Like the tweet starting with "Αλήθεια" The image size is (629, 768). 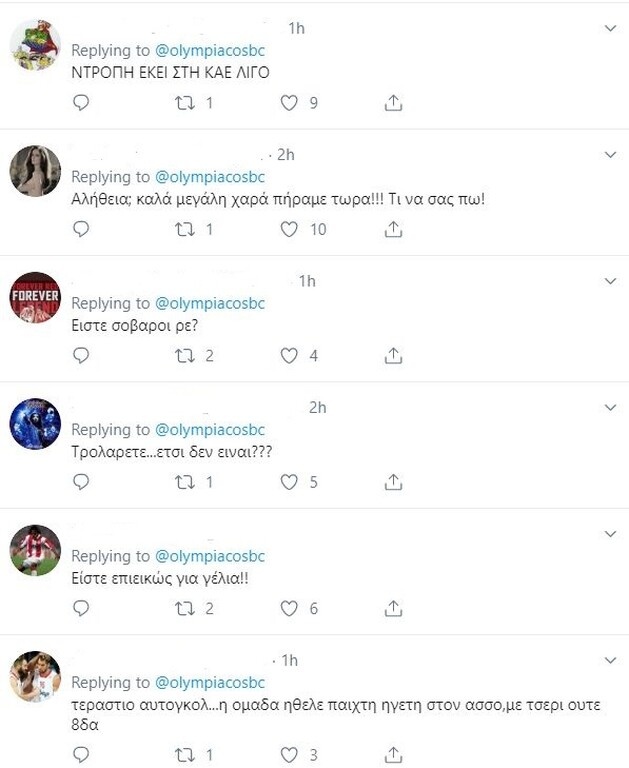290,229
